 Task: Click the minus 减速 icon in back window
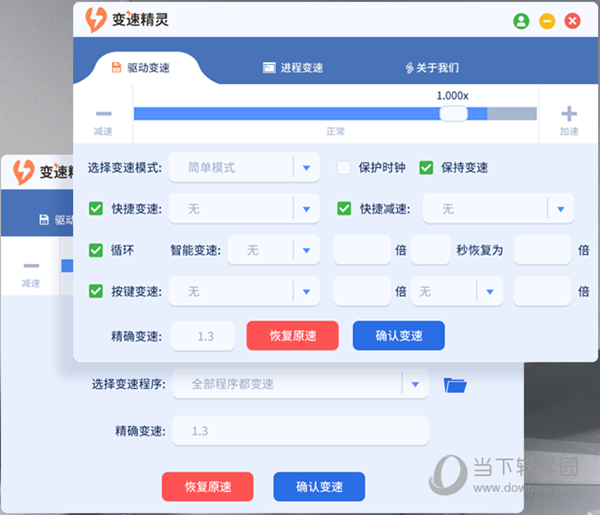point(31,266)
